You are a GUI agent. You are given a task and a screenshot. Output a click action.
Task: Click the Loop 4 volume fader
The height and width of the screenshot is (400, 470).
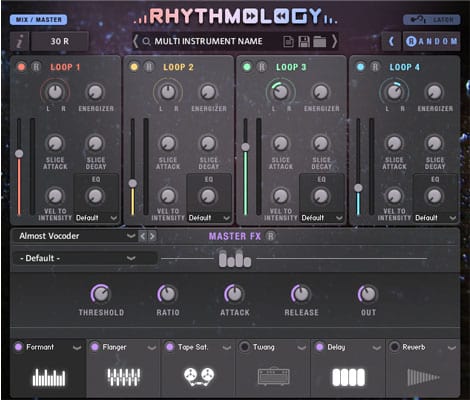point(358,188)
